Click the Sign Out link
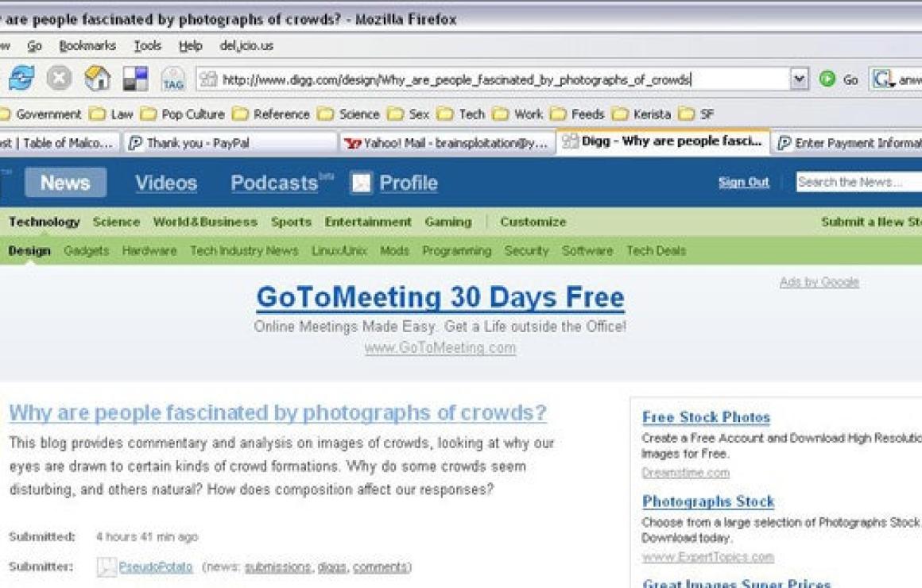This screenshot has width=922, height=588. [744, 182]
